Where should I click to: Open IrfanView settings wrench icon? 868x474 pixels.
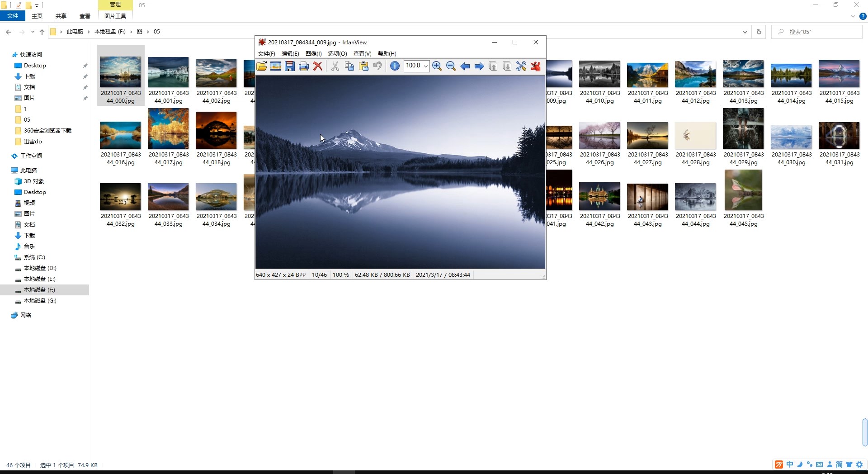[521, 66]
